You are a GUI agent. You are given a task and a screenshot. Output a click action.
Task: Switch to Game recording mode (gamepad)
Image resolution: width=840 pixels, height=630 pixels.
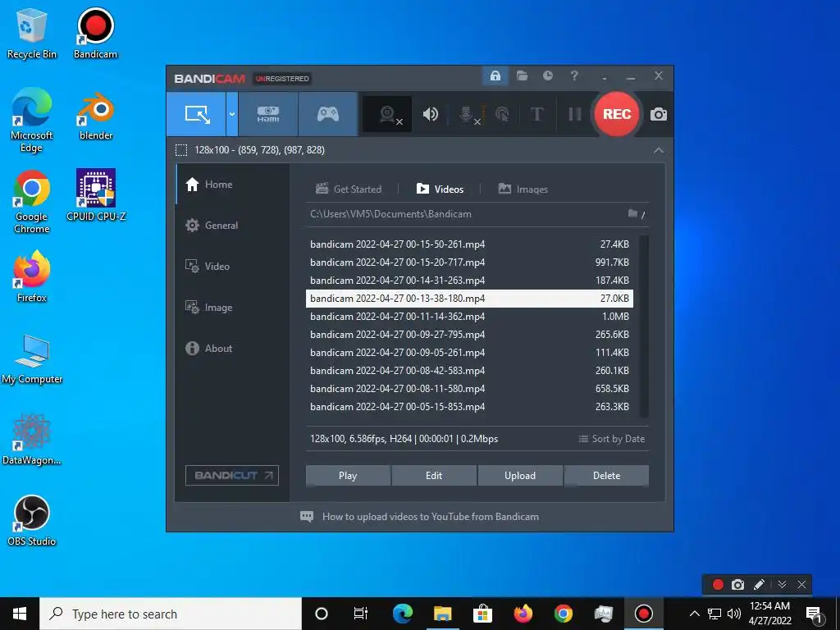click(x=328, y=114)
